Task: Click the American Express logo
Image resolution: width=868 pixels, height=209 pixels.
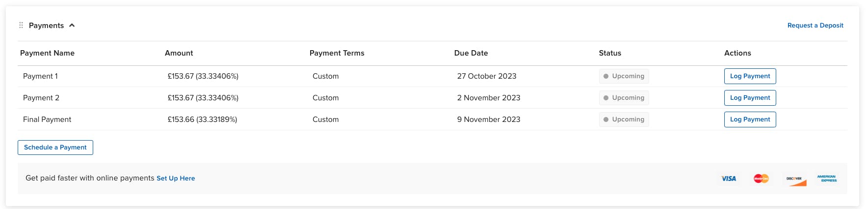Action: click(827, 179)
